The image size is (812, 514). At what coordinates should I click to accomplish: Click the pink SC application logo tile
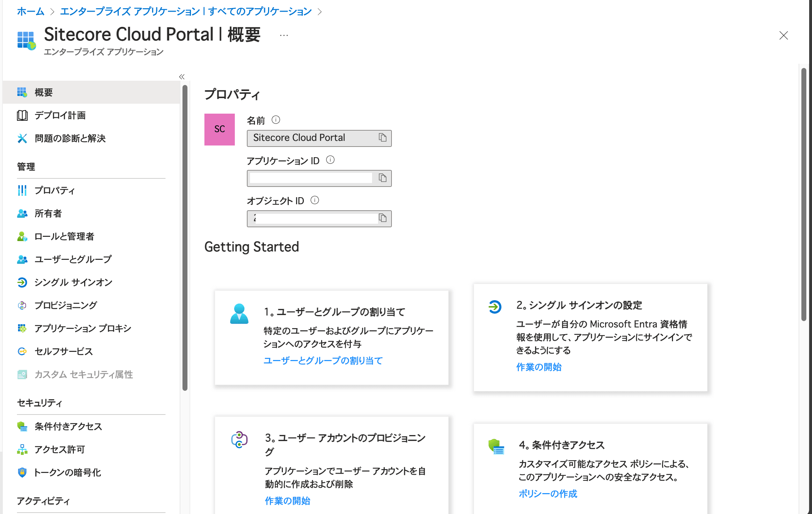click(220, 130)
